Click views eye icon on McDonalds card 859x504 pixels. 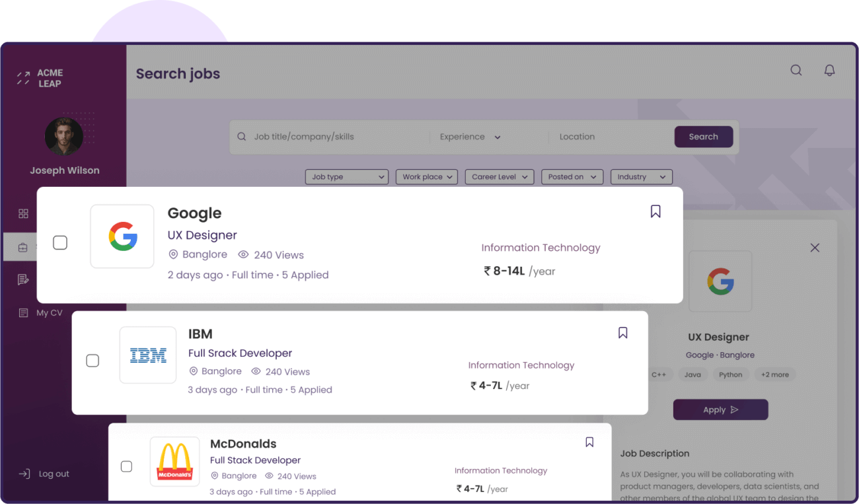click(269, 476)
